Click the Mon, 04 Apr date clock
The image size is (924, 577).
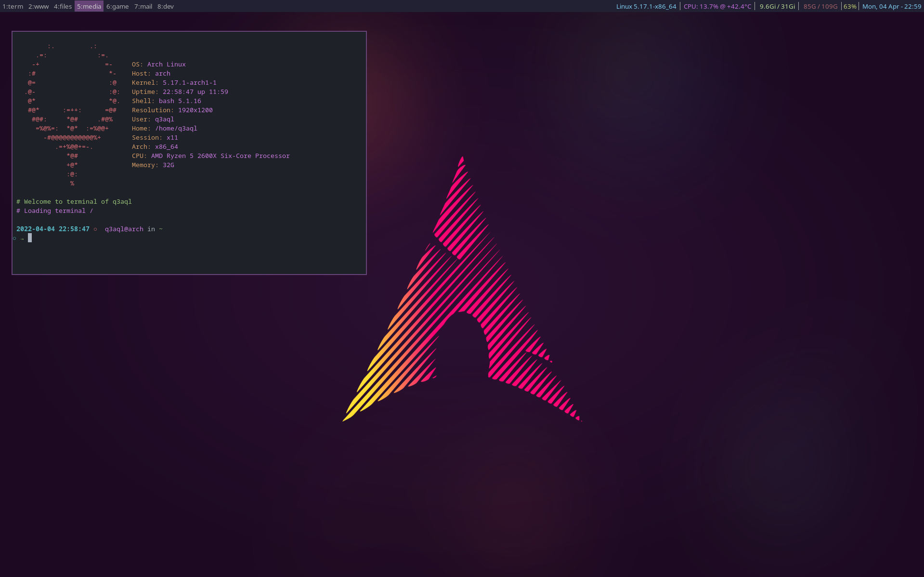point(892,6)
